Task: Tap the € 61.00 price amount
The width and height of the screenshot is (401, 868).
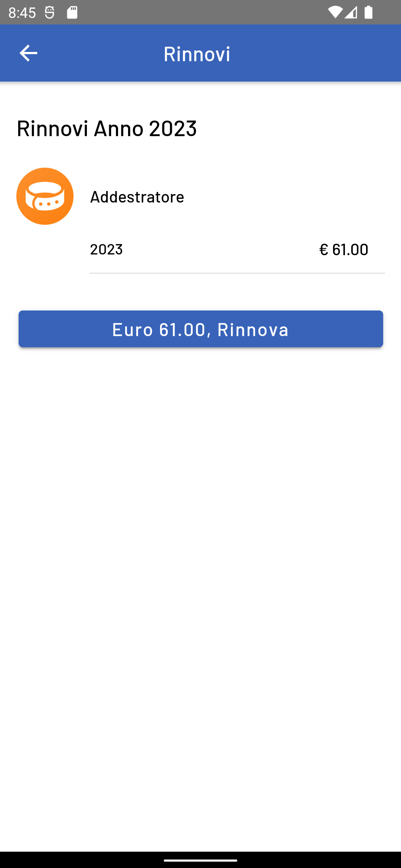Action: (x=343, y=249)
